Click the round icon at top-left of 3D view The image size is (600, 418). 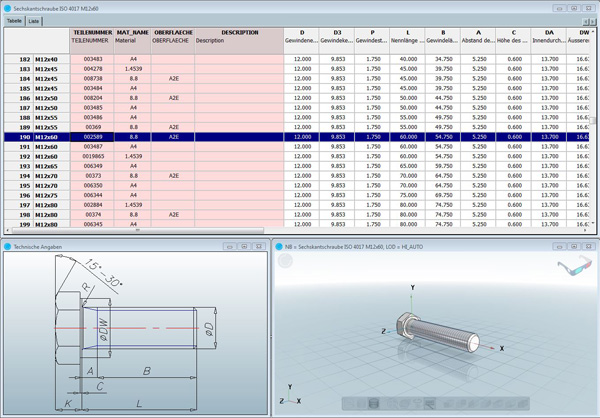(x=286, y=262)
